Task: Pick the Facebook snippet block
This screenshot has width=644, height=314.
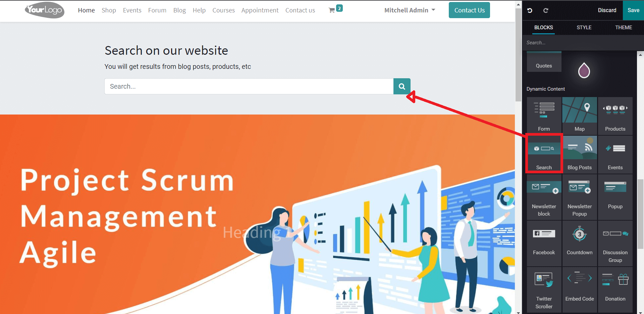Action: pos(544,243)
